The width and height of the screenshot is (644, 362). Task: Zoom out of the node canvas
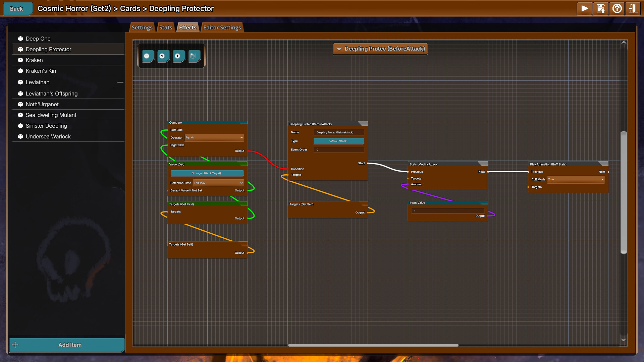click(x=148, y=56)
